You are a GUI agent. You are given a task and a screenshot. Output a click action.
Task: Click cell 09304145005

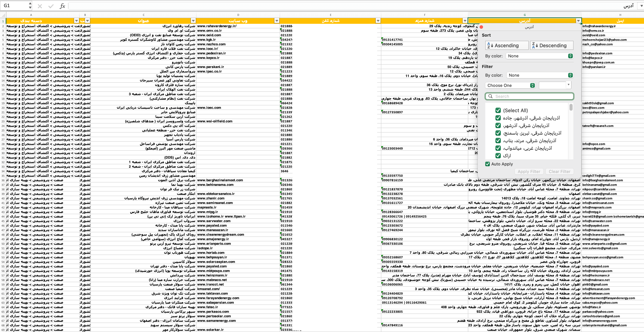[424, 44]
